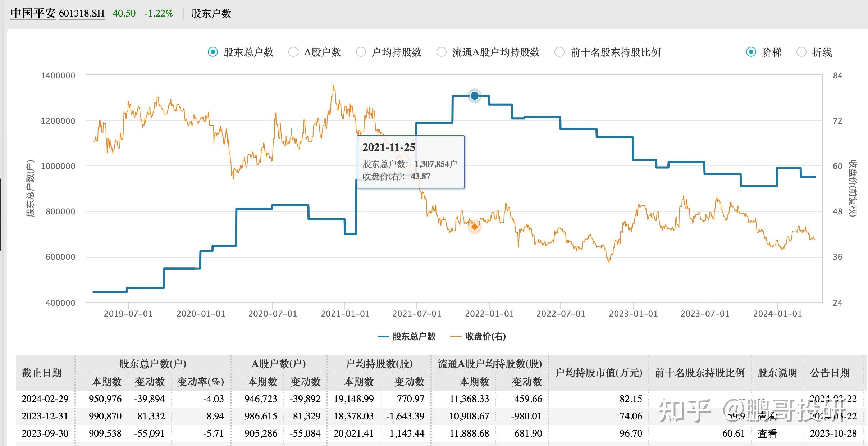Image resolution: width=868 pixels, height=446 pixels.
Task: Click the -1.22% price change value
Action: pyautogui.click(x=159, y=13)
